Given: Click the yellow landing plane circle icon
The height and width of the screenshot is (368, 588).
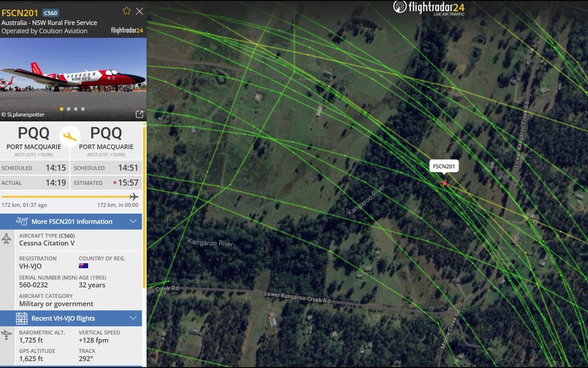Looking at the screenshot, I should [x=70, y=136].
